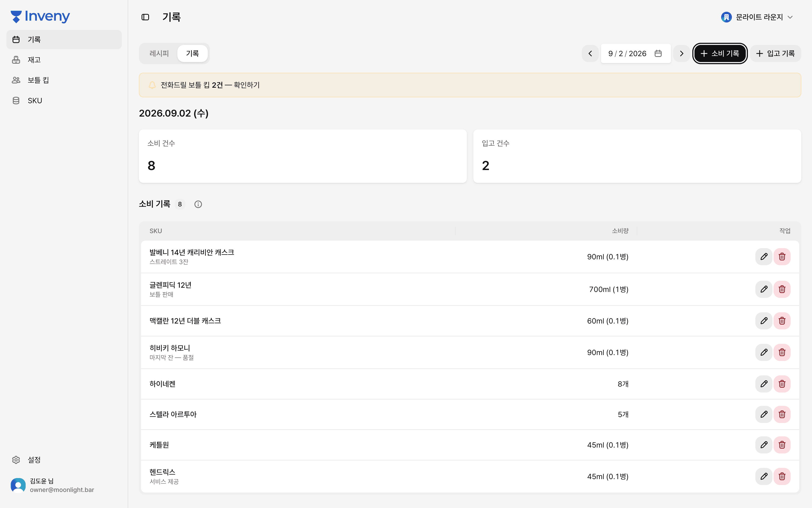The height and width of the screenshot is (508, 812).
Task: Open the SKU sidebar menu
Action: 64,101
